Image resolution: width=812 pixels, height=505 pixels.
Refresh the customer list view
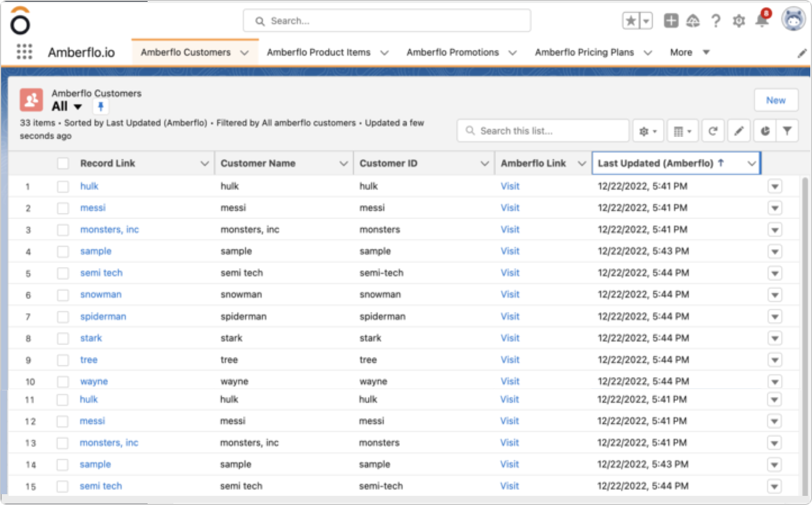[x=712, y=131]
